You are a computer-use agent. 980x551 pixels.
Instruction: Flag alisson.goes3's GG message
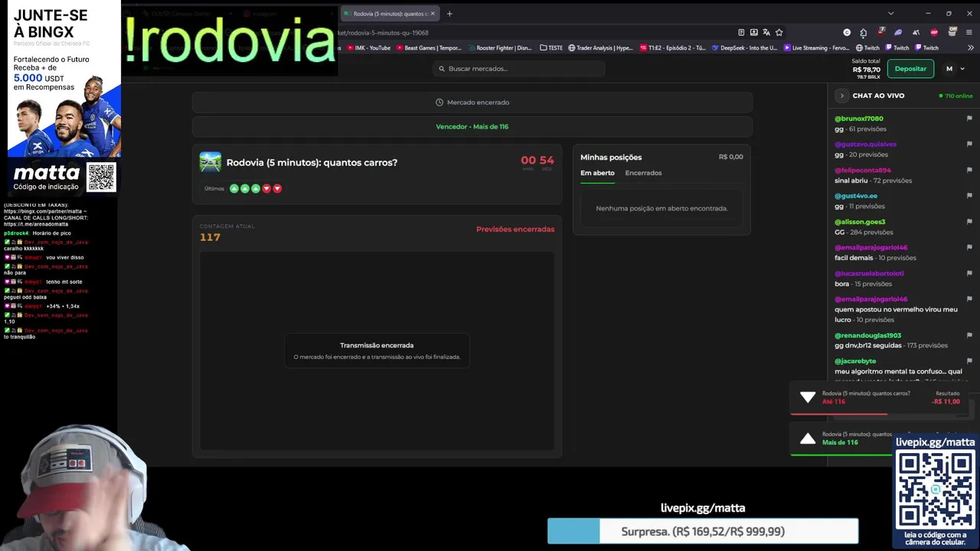969,222
